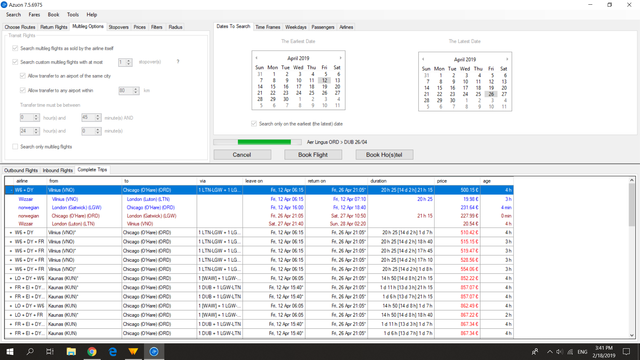Open the People icon in system tray

click(x=535, y=352)
